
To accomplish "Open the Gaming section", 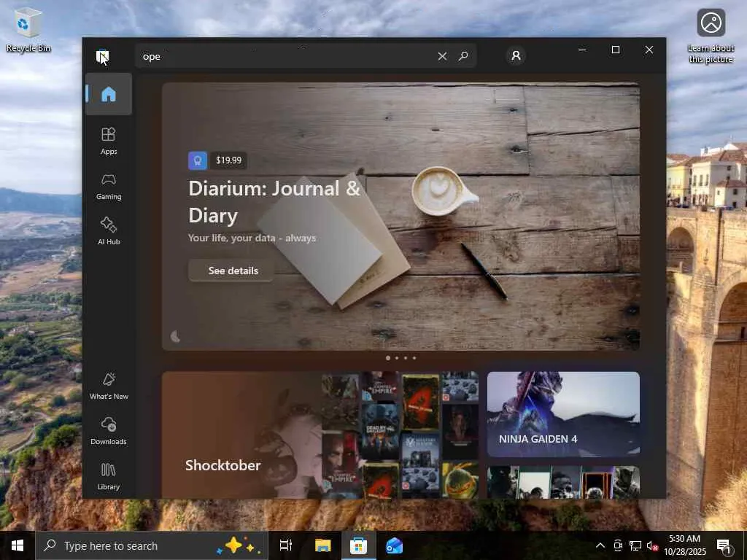I will (x=109, y=186).
